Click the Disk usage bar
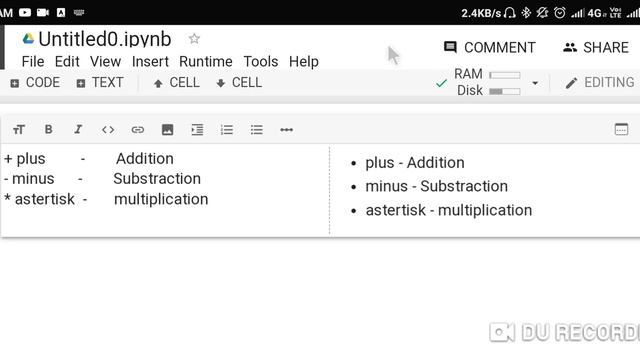This screenshot has height=360, width=640. pyautogui.click(x=505, y=91)
